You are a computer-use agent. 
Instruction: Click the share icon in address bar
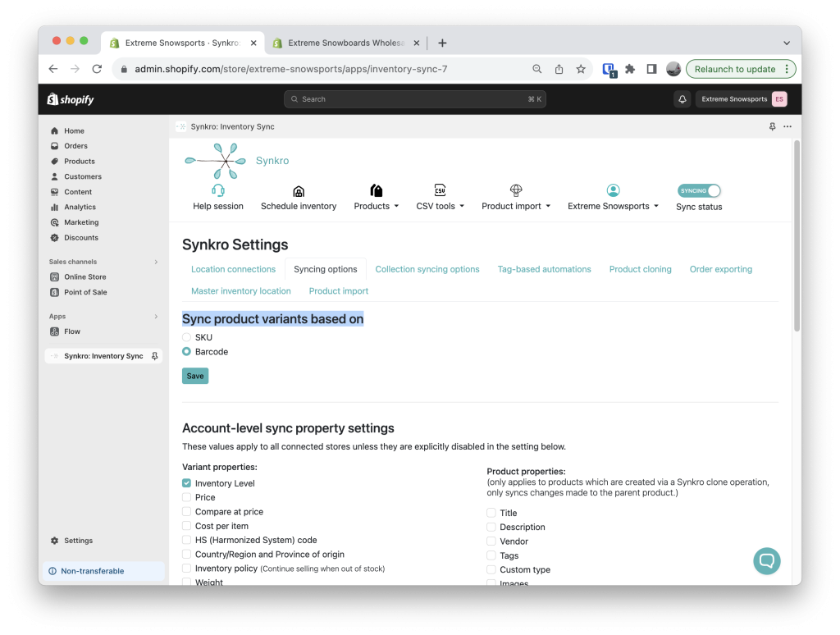pos(559,69)
